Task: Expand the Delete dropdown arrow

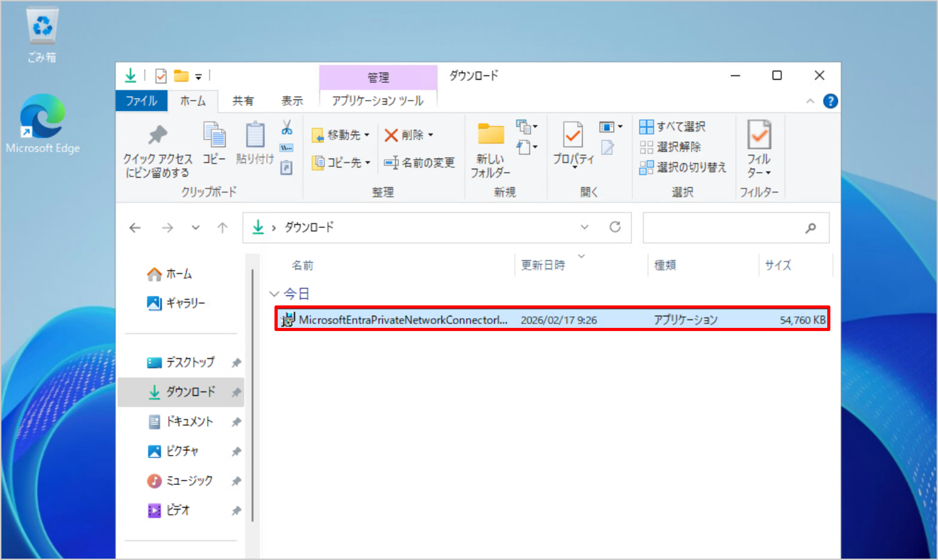Action: (x=431, y=135)
